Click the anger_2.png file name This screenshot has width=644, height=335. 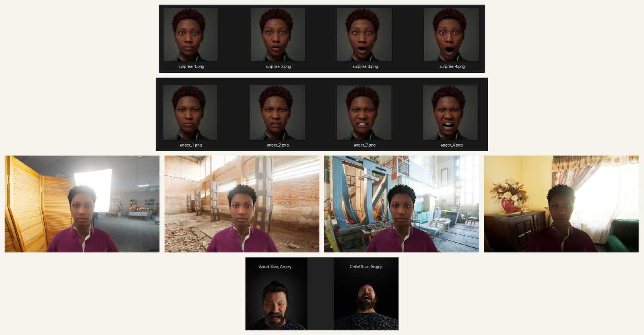(278, 145)
